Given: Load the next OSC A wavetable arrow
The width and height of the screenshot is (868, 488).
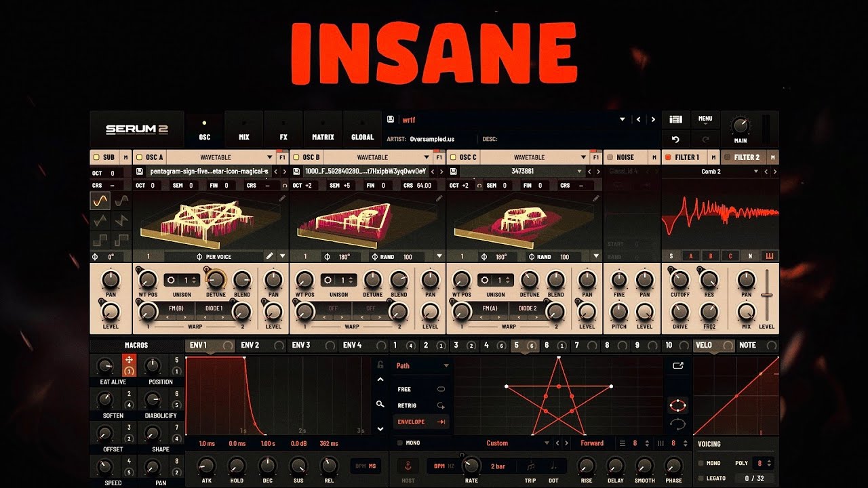Looking at the screenshot, I should (x=284, y=171).
